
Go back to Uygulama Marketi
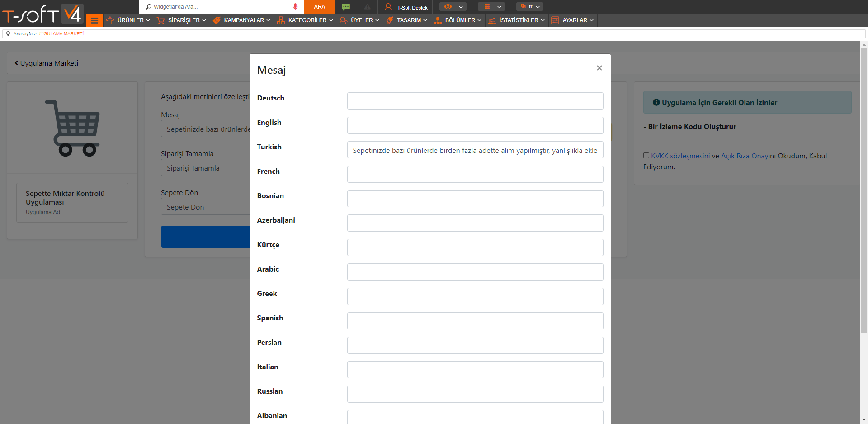pos(46,63)
